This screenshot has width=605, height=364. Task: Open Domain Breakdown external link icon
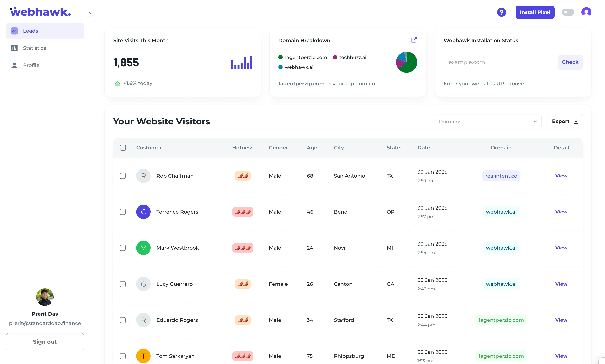414,40
